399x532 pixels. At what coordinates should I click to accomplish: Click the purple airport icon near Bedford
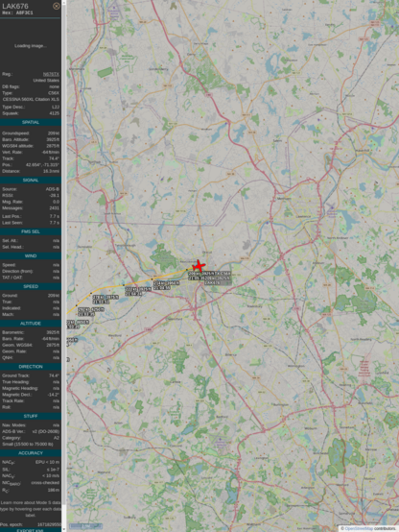[x=220, y=440]
